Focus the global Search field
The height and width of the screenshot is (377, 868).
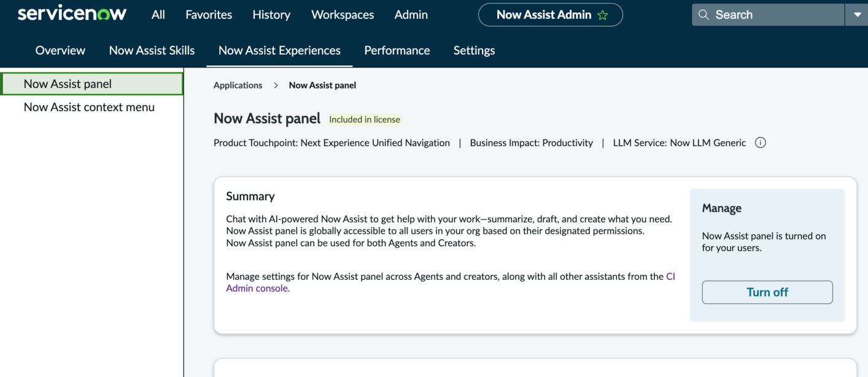(x=769, y=15)
